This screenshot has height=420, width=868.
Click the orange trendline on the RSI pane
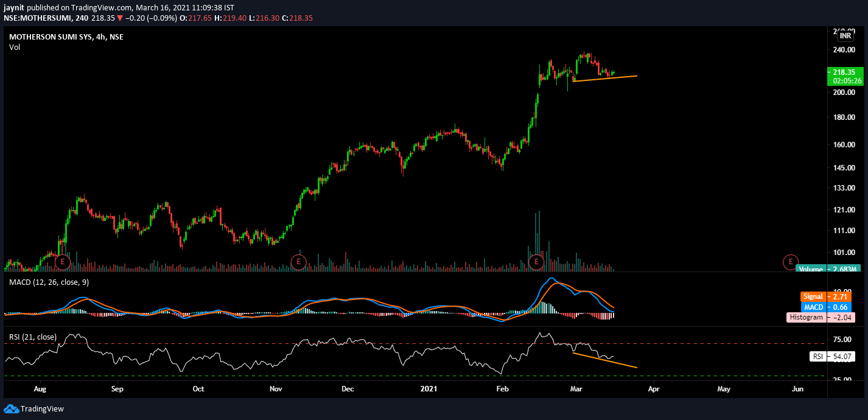(605, 360)
